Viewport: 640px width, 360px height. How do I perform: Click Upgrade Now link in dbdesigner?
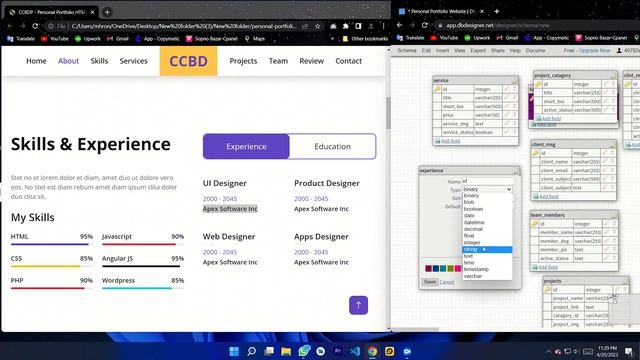click(594, 51)
